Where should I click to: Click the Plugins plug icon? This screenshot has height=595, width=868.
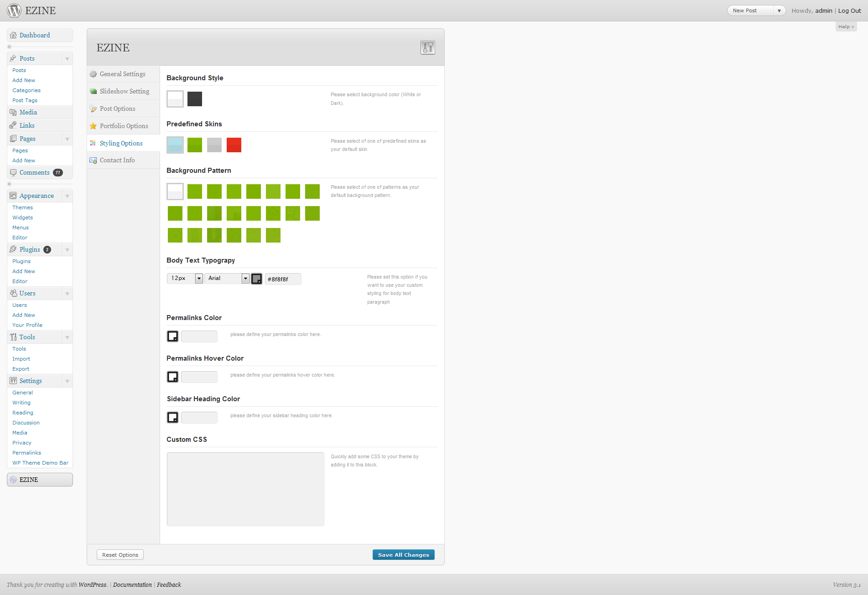tap(13, 249)
